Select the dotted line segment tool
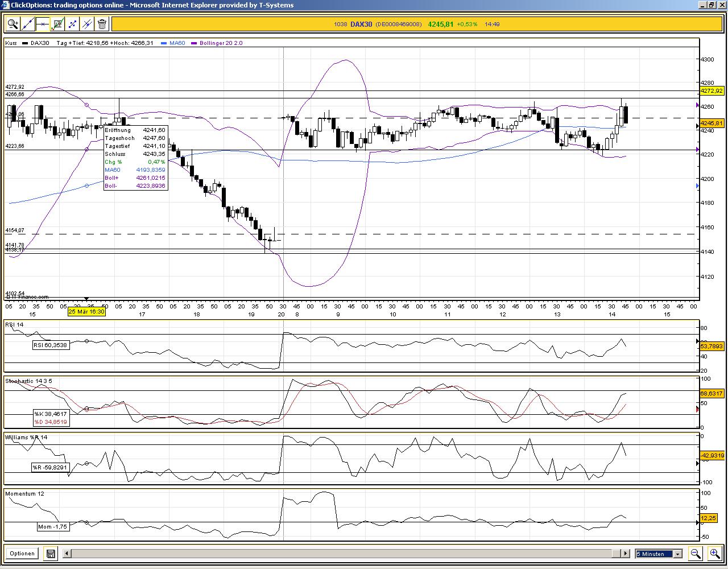The height and width of the screenshot is (569, 728). [x=72, y=24]
